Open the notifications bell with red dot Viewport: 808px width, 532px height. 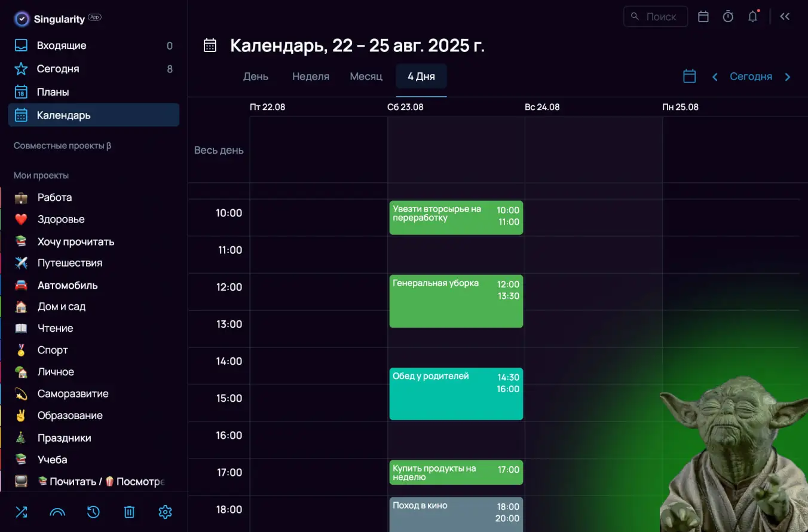click(752, 17)
